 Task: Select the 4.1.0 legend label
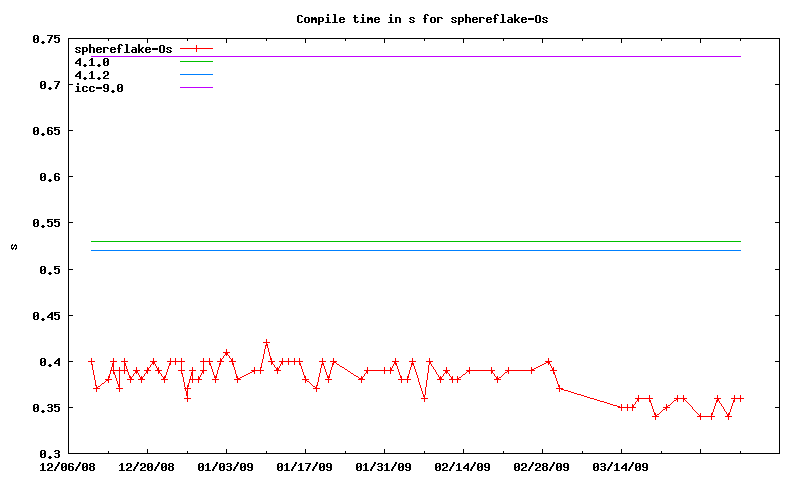click(x=92, y=62)
